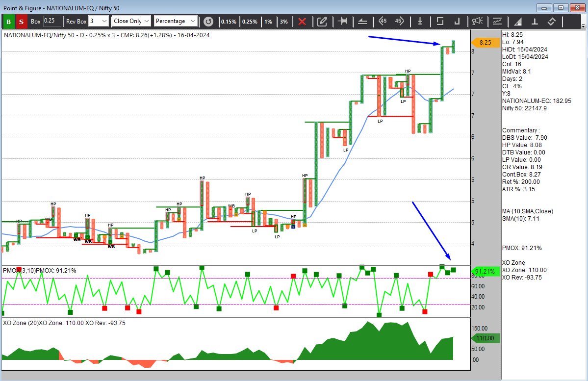Open the Close Only dropdown
The height and width of the screenshot is (381, 588).
pyautogui.click(x=131, y=21)
